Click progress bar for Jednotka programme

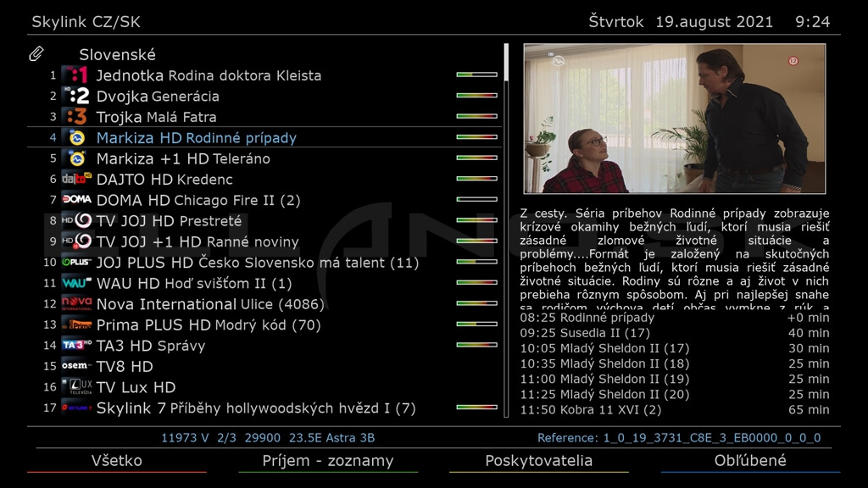[476, 75]
